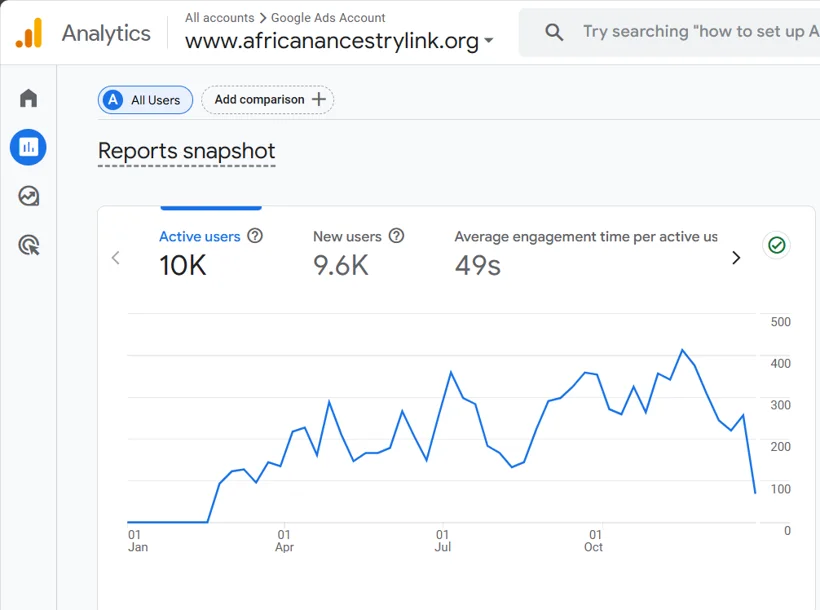The height and width of the screenshot is (610, 820).
Task: Select the New users metric tab
Action: pyautogui.click(x=359, y=253)
